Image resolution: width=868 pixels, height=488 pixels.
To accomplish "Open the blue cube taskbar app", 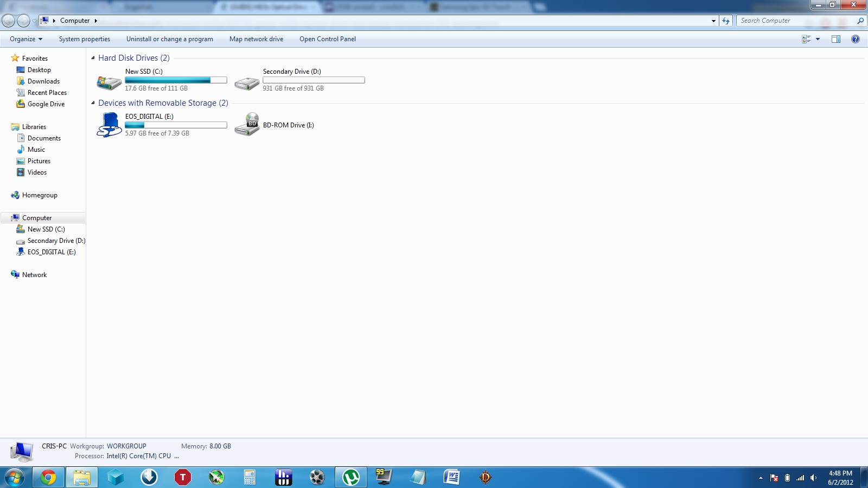I will pos(116,478).
